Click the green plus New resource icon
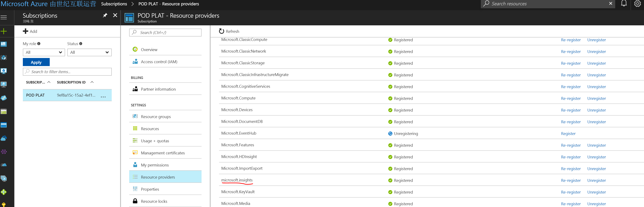 point(4,31)
